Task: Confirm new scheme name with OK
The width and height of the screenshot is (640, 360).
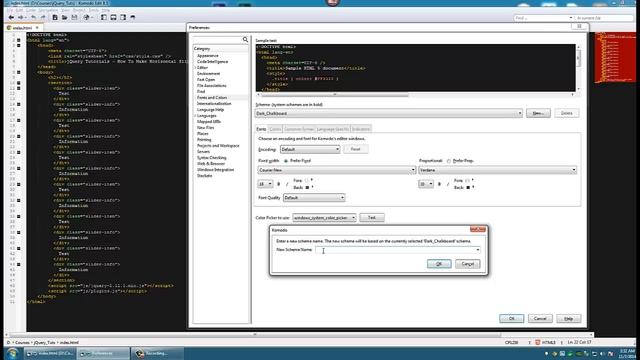Action: point(439,264)
